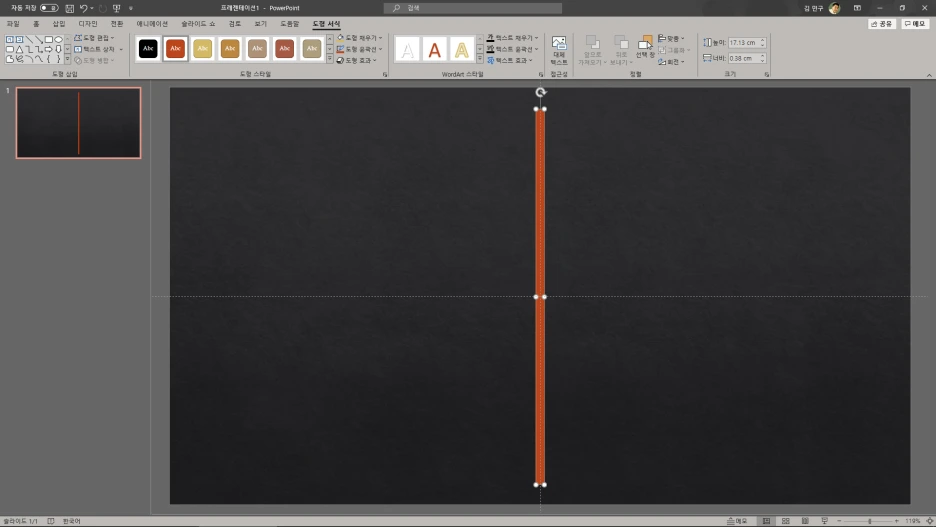
Task: Apply the brick red shape style
Action: pyautogui.click(x=285, y=48)
